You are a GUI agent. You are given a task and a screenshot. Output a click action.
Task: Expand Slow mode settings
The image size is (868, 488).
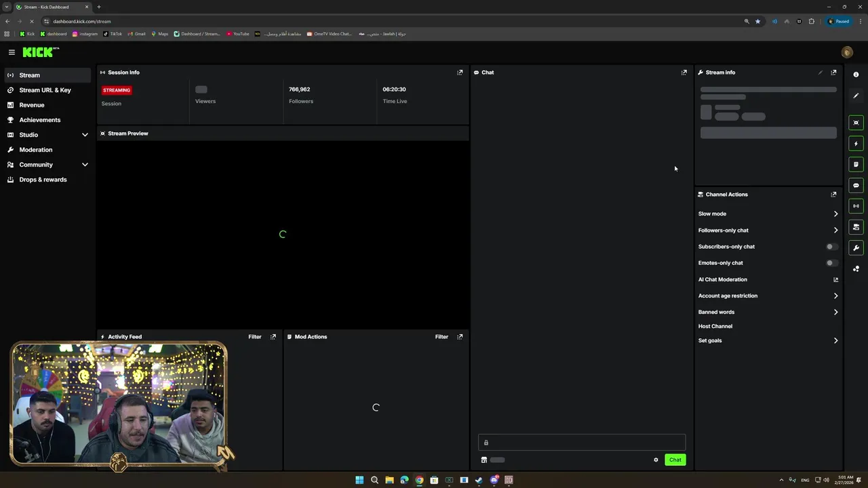click(x=835, y=213)
